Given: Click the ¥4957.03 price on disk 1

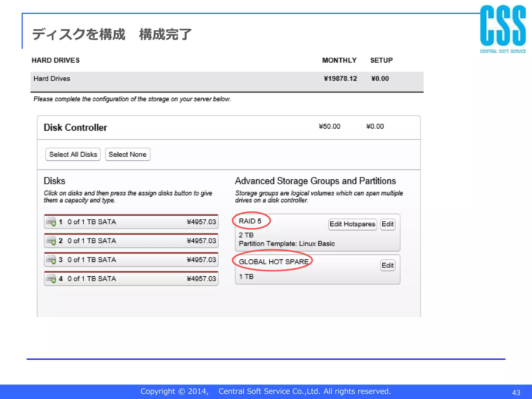Looking at the screenshot, I should [201, 222].
